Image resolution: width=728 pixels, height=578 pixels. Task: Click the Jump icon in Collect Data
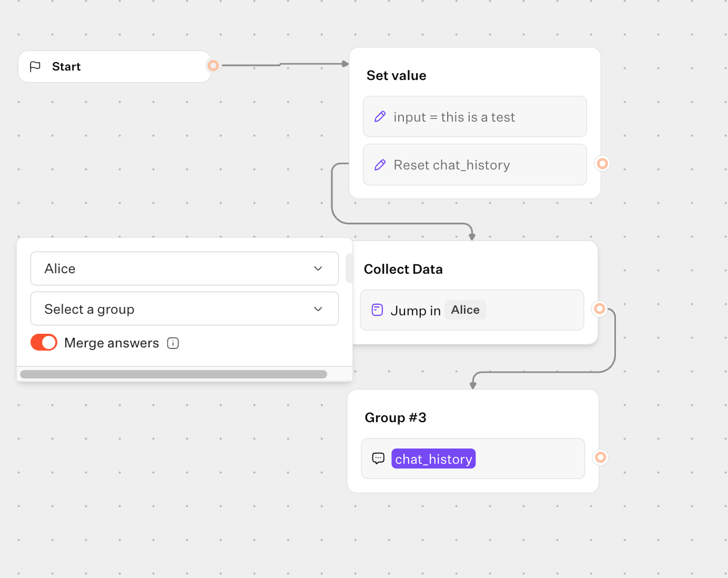(x=377, y=310)
